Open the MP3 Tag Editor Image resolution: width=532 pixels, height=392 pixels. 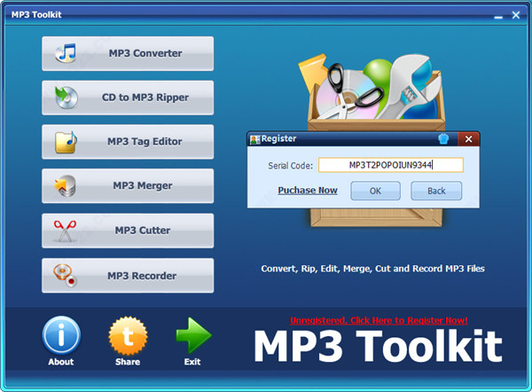point(128,142)
